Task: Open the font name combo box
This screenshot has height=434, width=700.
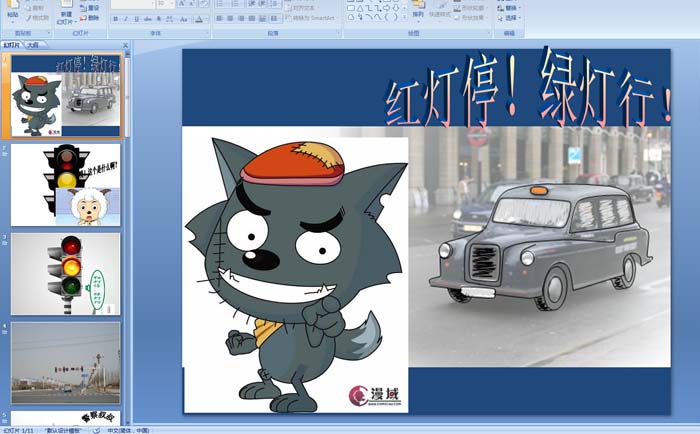Action: [133, 4]
